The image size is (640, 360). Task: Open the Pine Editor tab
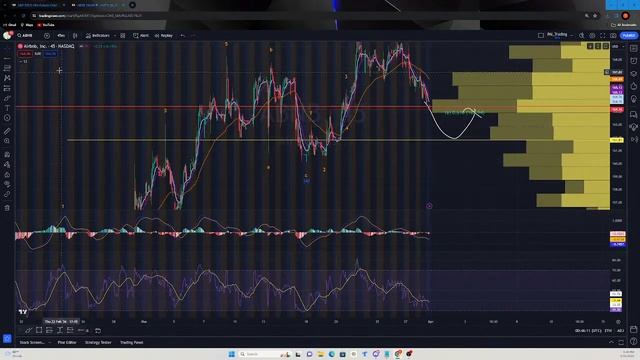click(67, 342)
